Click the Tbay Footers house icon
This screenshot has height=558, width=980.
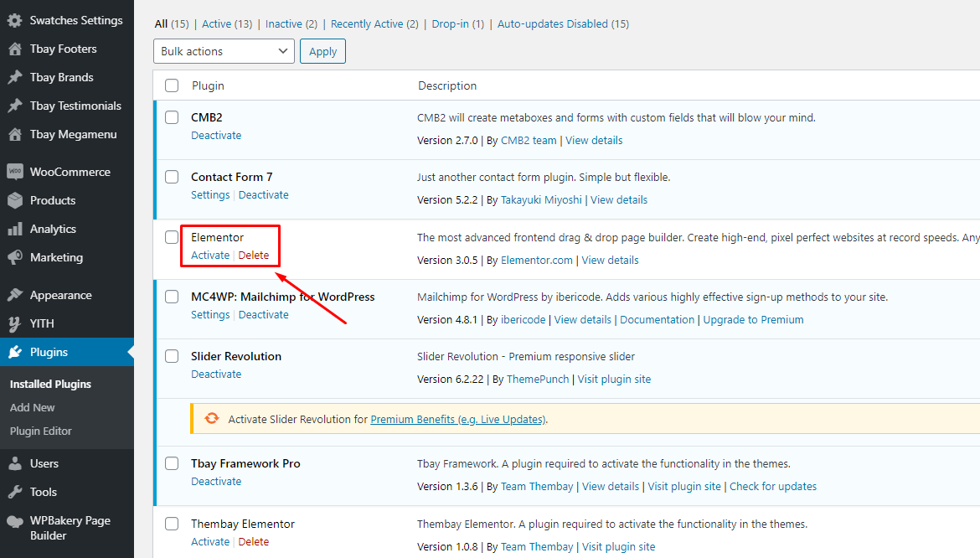(x=15, y=49)
